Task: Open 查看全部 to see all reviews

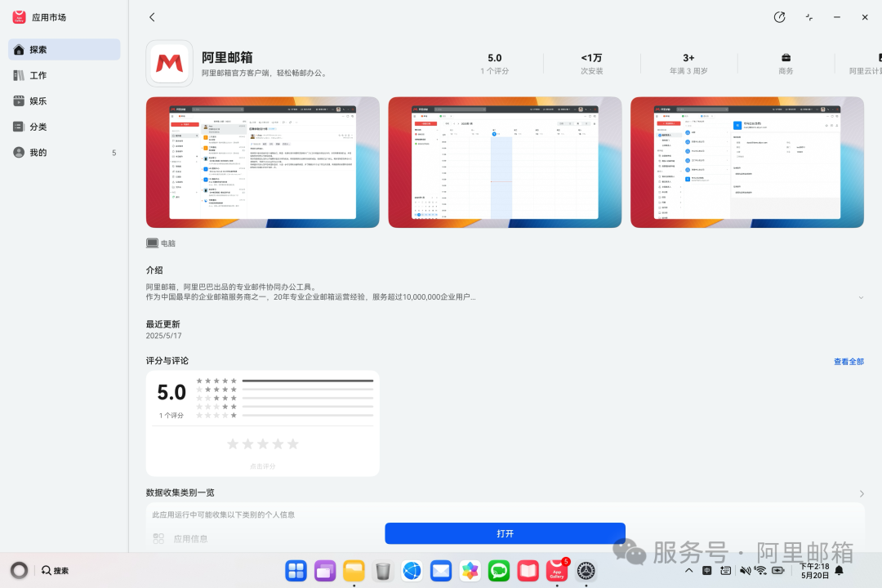Action: pyautogui.click(x=849, y=361)
